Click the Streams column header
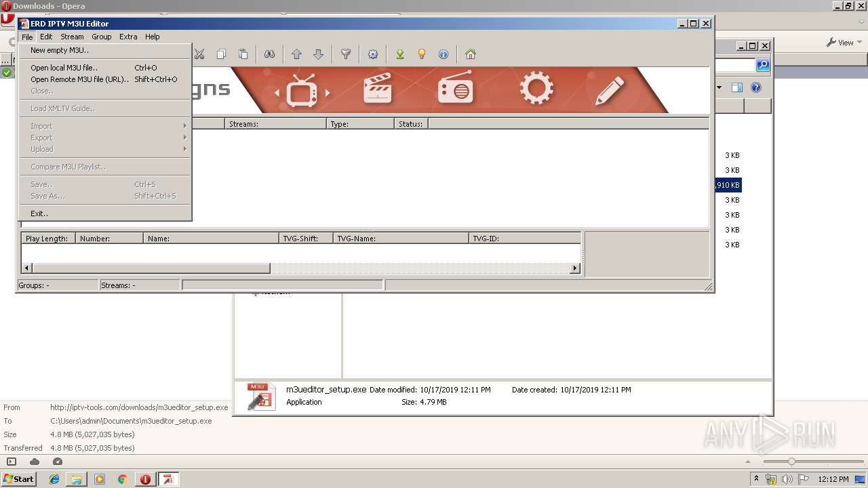This screenshot has height=488, width=868. point(275,124)
